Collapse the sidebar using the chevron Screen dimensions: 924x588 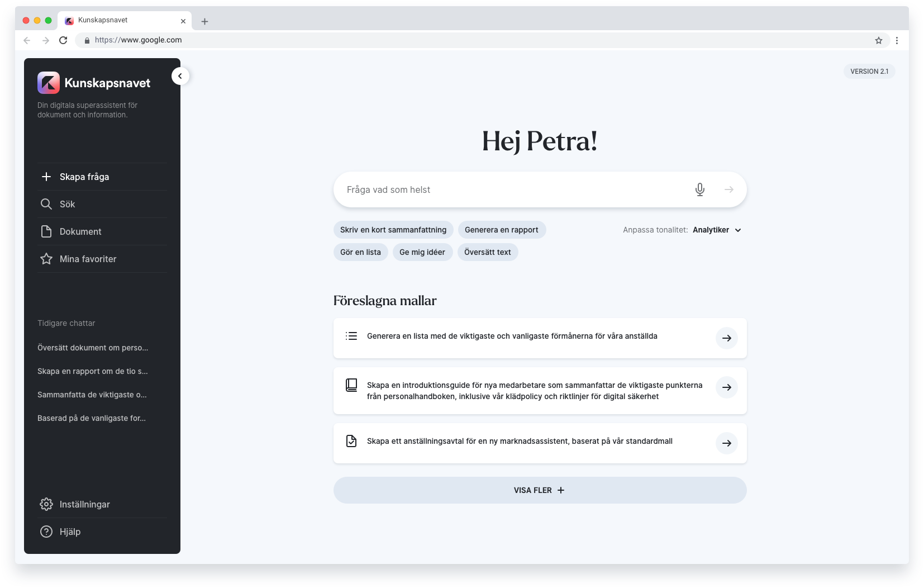click(x=180, y=75)
